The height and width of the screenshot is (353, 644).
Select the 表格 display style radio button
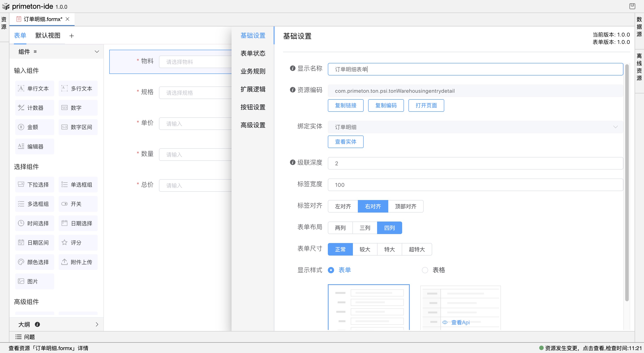click(425, 270)
